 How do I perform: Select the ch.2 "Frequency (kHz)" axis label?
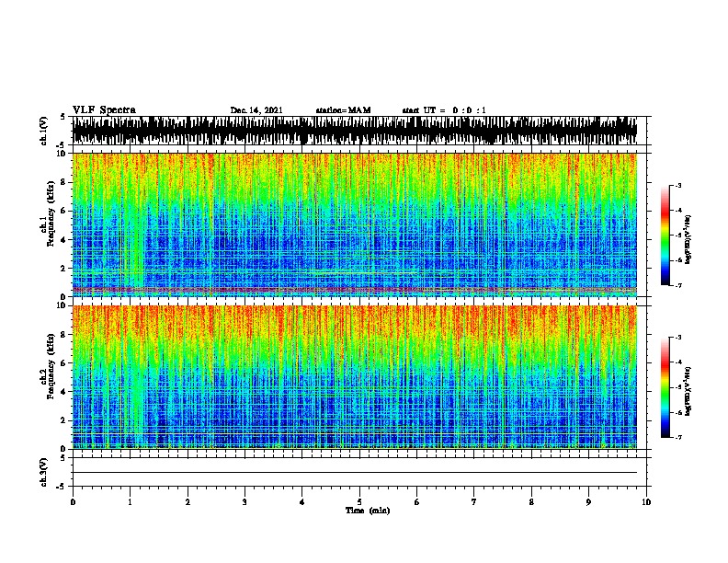point(51,366)
